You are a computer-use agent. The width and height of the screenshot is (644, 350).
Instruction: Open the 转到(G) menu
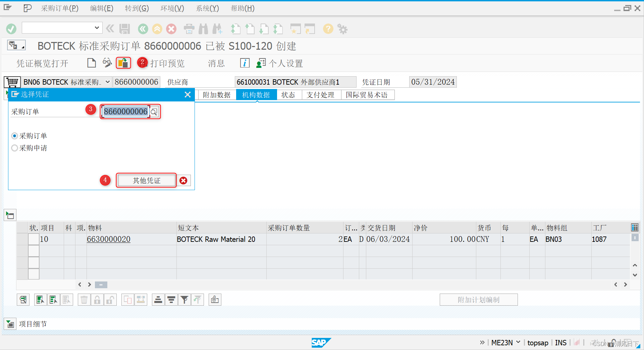(x=137, y=8)
